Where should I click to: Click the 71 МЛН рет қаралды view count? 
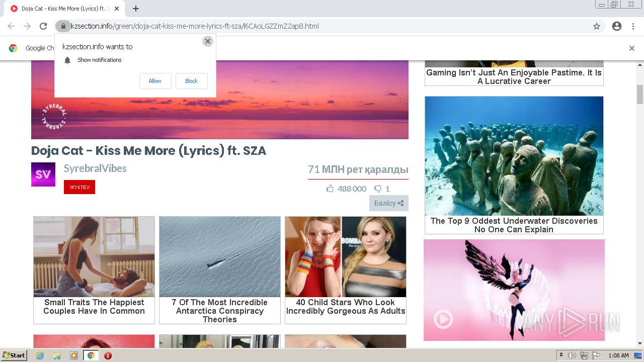click(358, 169)
